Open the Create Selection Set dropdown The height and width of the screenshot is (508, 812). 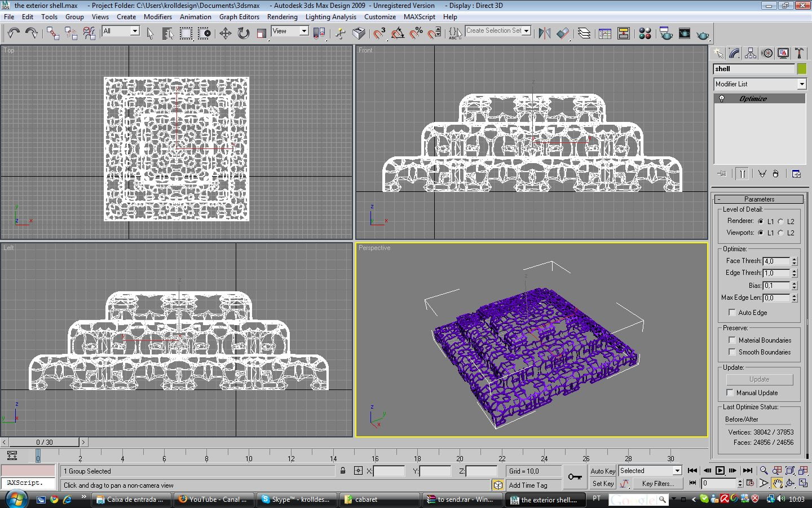(526, 31)
